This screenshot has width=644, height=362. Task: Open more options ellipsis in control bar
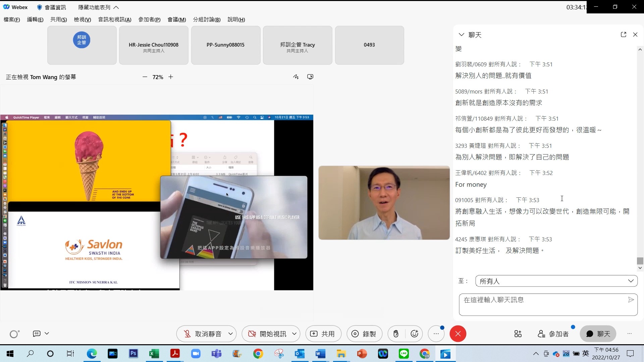click(x=436, y=334)
